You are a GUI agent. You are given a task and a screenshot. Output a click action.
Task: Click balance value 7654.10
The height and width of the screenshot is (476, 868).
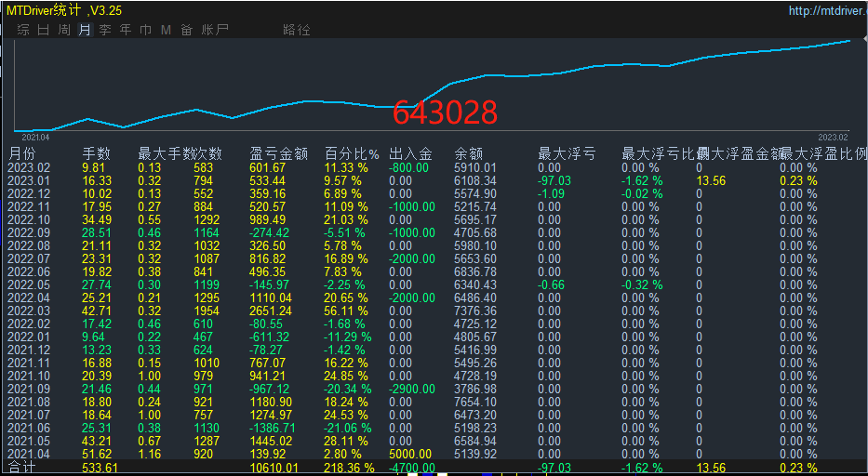475,402
